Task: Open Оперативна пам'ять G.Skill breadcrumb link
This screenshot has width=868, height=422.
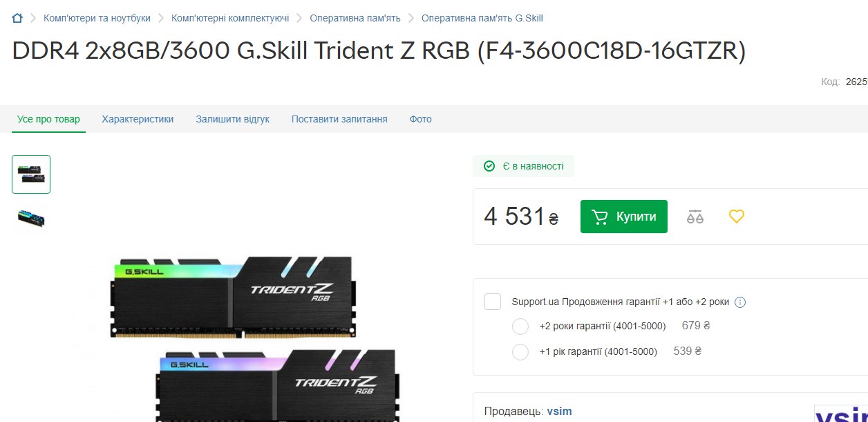Action: [478, 18]
